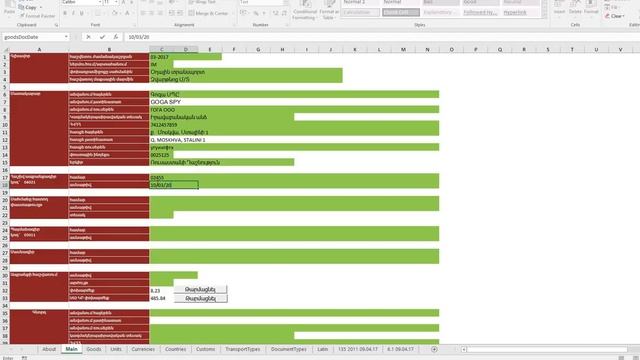Open the DocumentTypes sheet tab

(x=289, y=349)
